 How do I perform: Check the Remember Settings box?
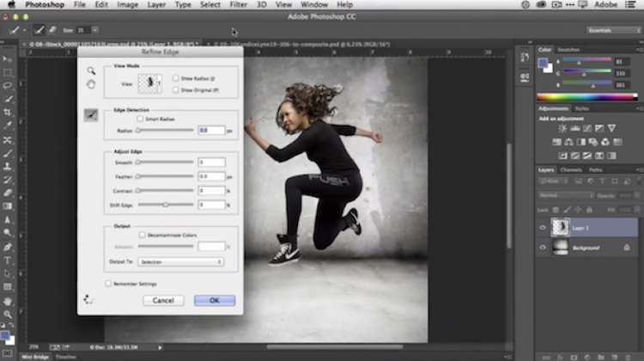click(108, 283)
